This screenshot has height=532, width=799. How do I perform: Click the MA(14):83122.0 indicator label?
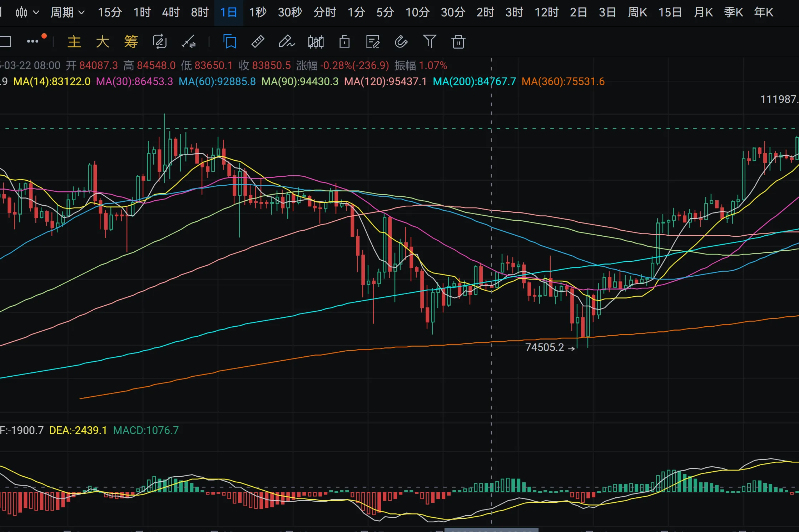point(52,82)
